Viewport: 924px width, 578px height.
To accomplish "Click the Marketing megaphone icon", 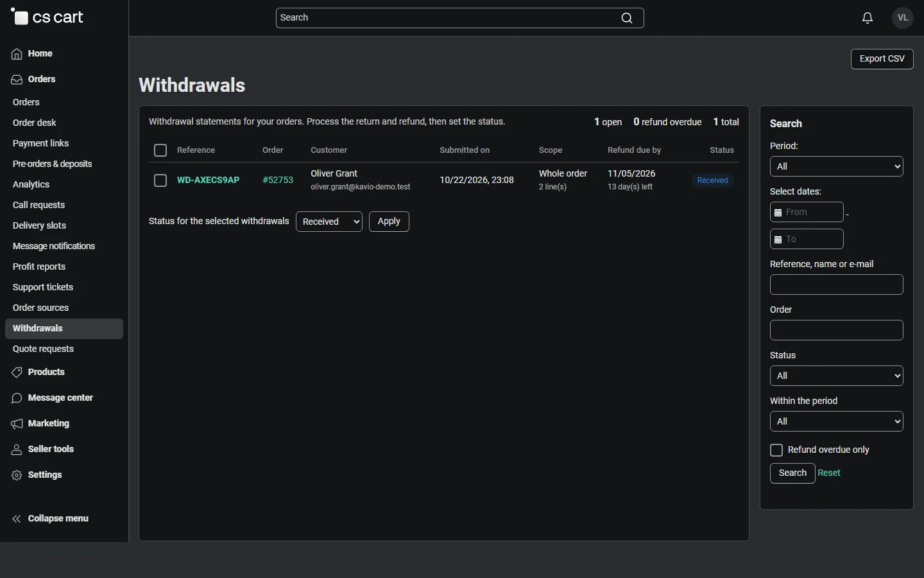I will 17,424.
